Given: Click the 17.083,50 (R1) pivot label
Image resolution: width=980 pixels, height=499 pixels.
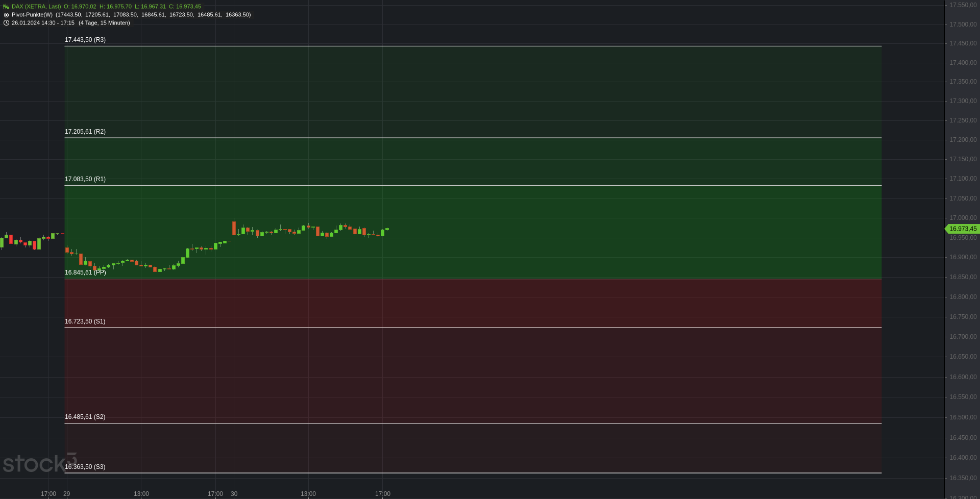Looking at the screenshot, I should click(x=85, y=179).
